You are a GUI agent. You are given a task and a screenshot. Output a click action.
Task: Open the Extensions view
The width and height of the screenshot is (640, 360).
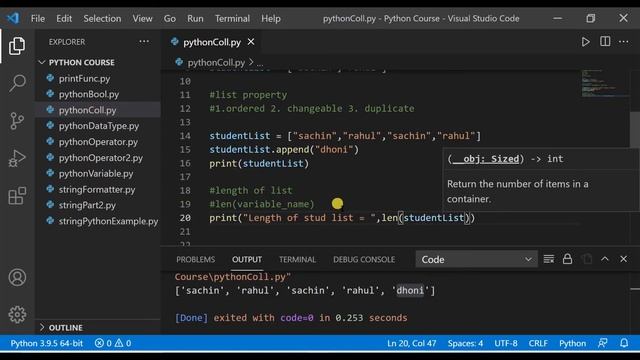click(17, 196)
